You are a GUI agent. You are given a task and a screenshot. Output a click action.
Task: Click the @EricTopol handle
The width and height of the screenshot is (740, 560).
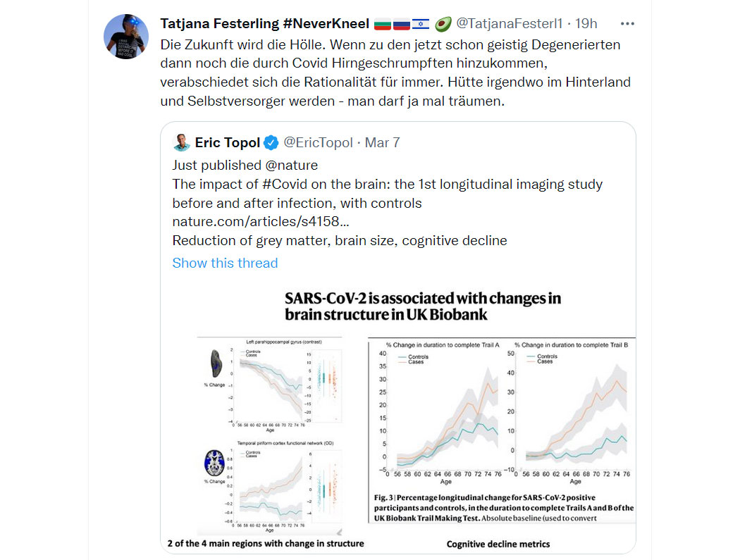click(x=318, y=142)
